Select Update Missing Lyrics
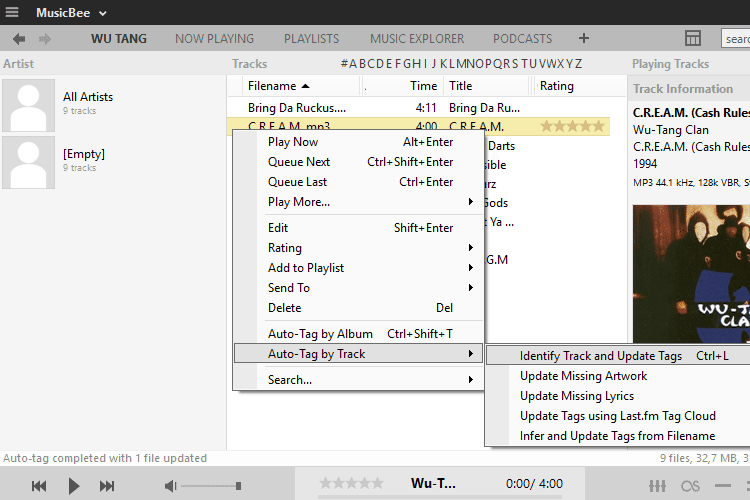 click(618, 397)
